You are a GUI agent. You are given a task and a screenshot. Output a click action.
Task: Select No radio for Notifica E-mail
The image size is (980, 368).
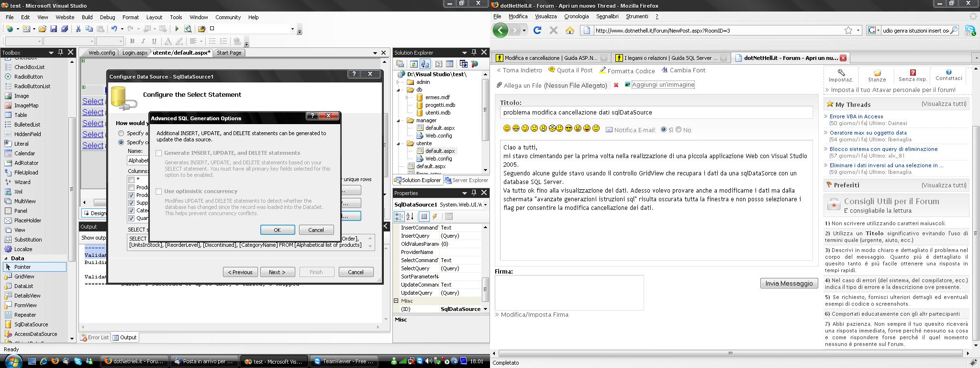point(679,129)
